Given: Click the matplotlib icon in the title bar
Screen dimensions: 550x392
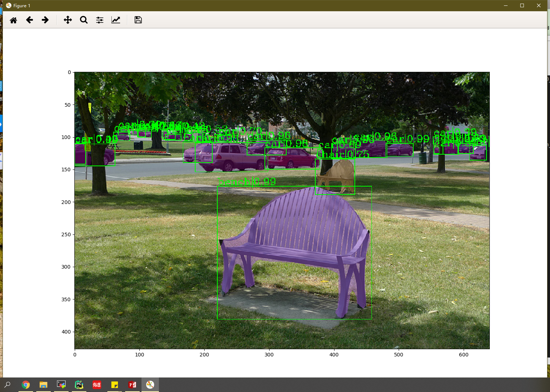Looking at the screenshot, I should coord(9,5).
